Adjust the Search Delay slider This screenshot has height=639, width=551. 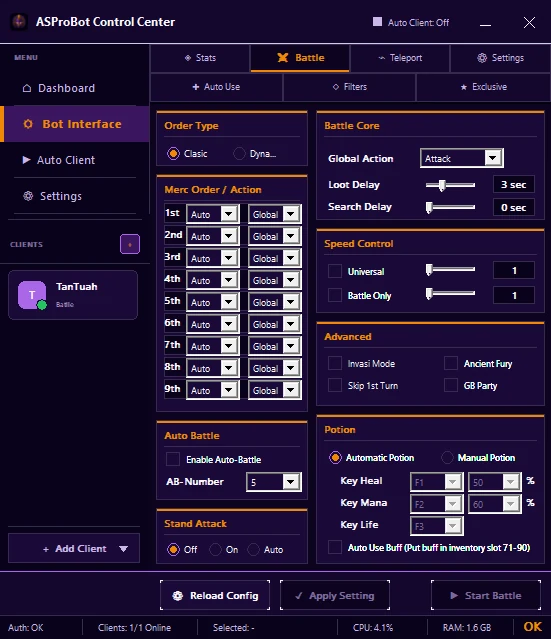click(450, 207)
